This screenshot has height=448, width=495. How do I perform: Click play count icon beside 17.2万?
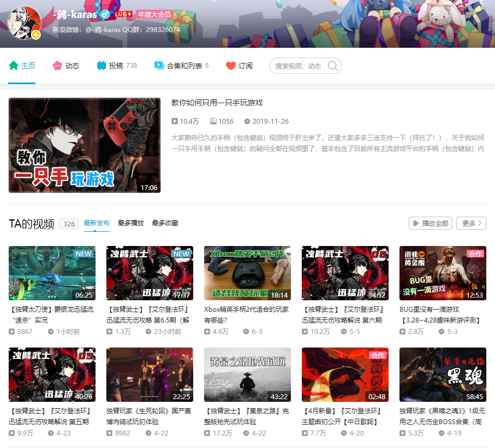click(x=207, y=433)
